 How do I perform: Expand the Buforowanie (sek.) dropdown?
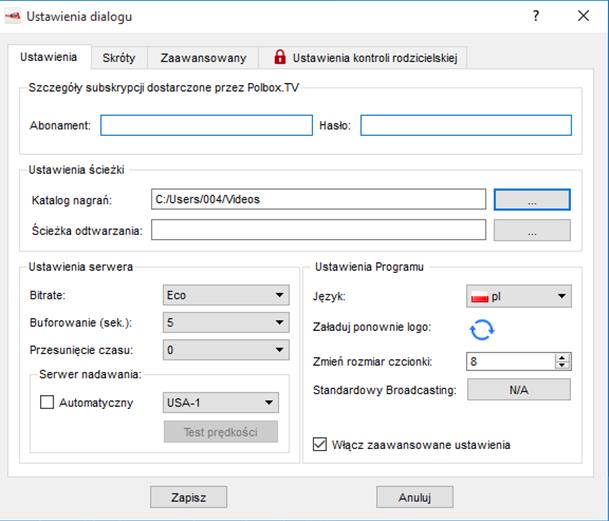(x=226, y=322)
